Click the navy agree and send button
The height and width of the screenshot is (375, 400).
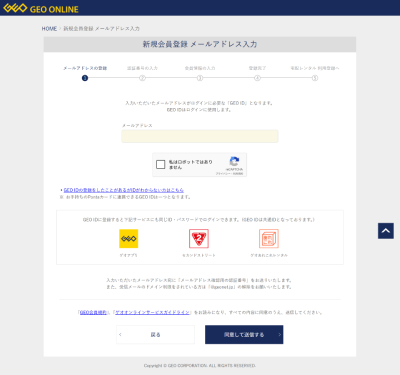pyautogui.click(x=244, y=335)
